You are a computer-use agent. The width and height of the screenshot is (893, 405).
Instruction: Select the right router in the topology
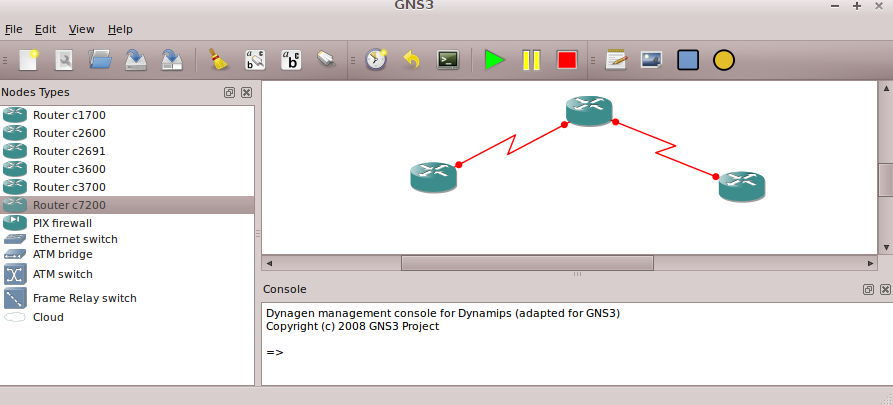742,186
